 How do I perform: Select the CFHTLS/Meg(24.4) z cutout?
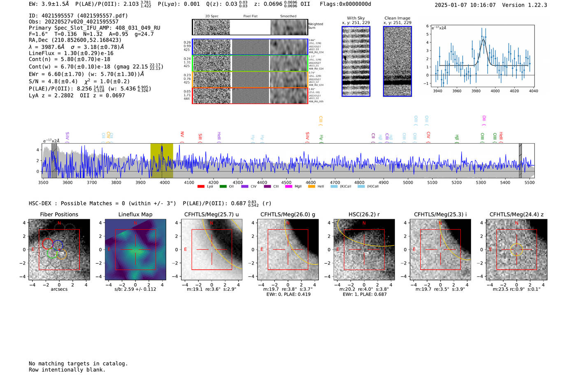pyautogui.click(x=517, y=249)
